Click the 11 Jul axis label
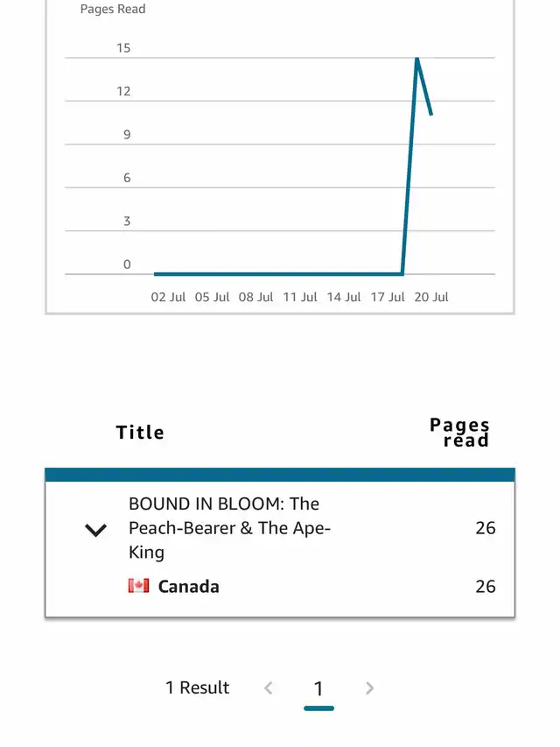This screenshot has height=747, width=560. (300, 297)
